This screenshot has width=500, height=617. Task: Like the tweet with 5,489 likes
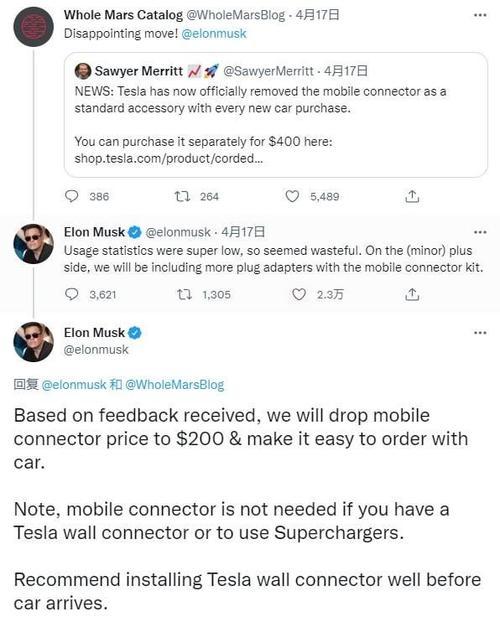click(x=292, y=196)
